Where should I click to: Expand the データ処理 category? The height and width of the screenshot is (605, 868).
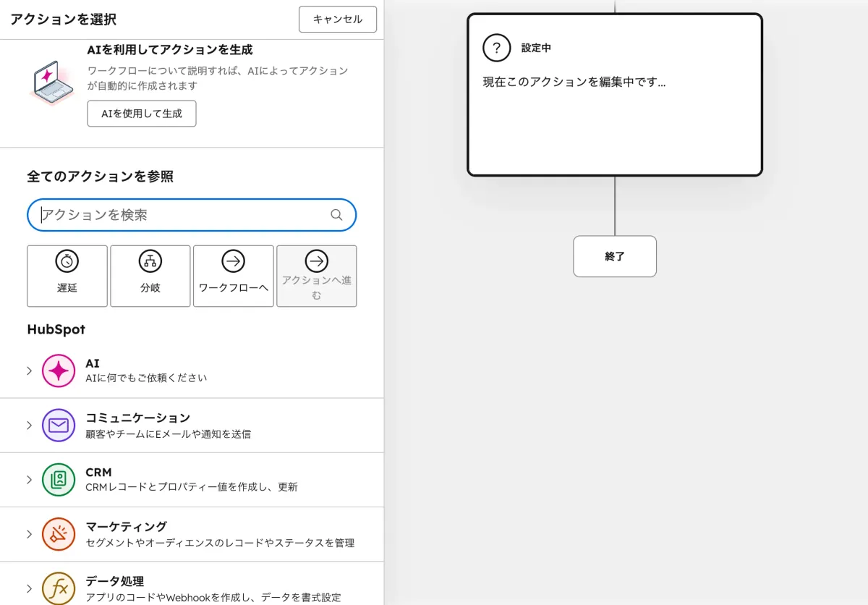coord(29,588)
